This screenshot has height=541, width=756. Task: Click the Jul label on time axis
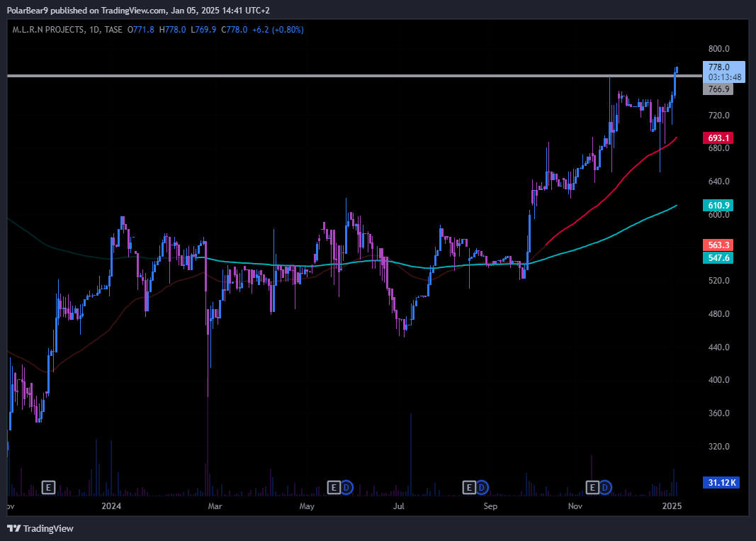(x=399, y=506)
